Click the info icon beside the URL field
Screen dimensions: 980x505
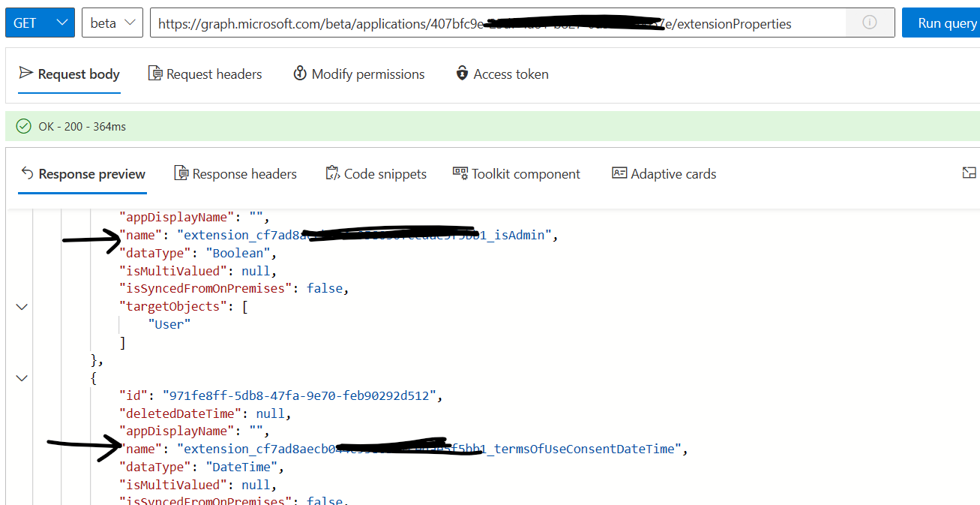[x=869, y=23]
